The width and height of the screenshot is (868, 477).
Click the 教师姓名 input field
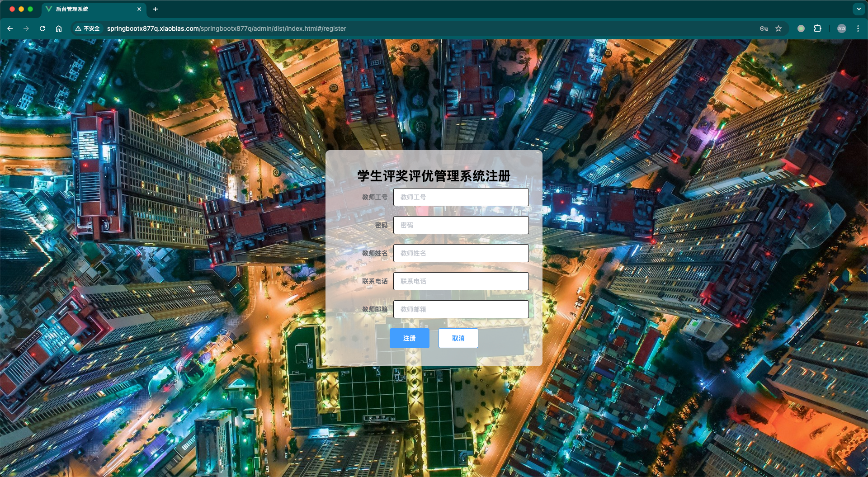[x=461, y=253]
